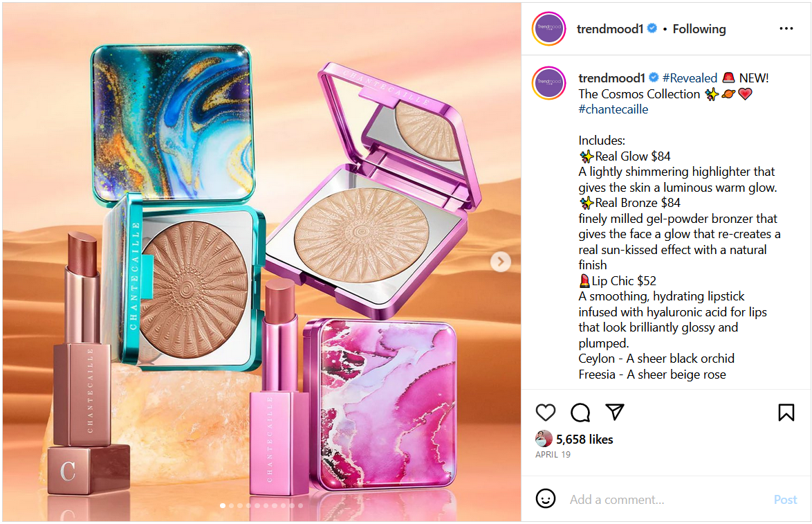The image size is (812, 524).
Task: Like the post with the heart icon
Action: [x=545, y=413]
